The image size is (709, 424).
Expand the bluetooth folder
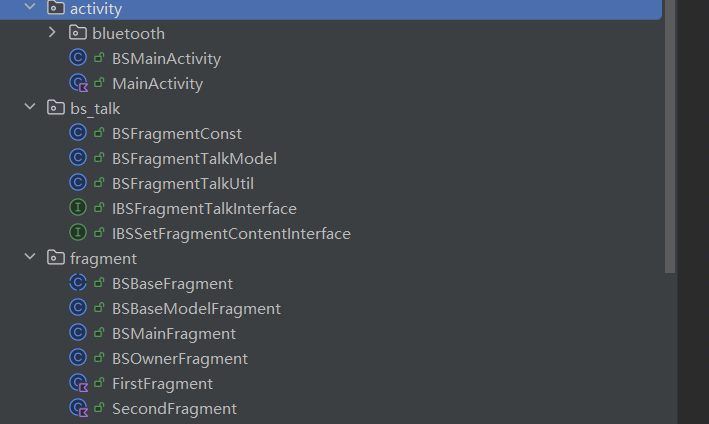[x=52, y=34]
